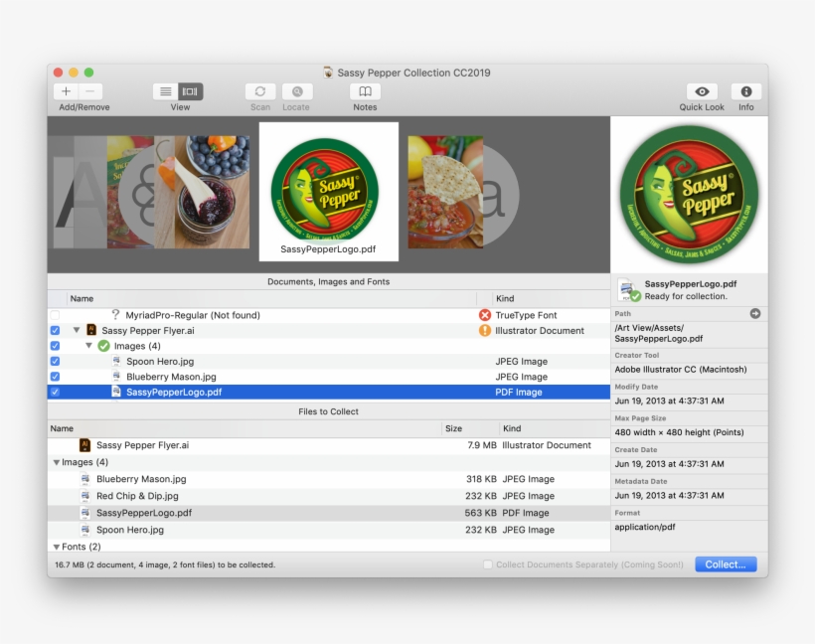Open Notes book icon
The width and height of the screenshot is (815, 644).
click(365, 91)
